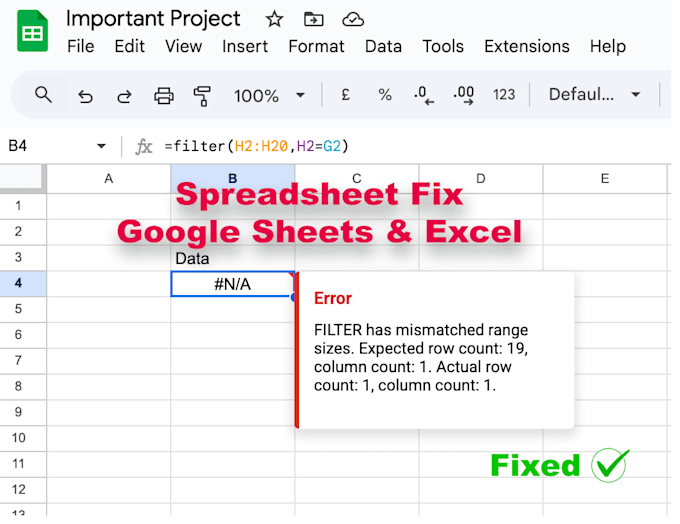Open the Google Sheets home icon
The width and height of the screenshot is (680, 524).
(32, 31)
